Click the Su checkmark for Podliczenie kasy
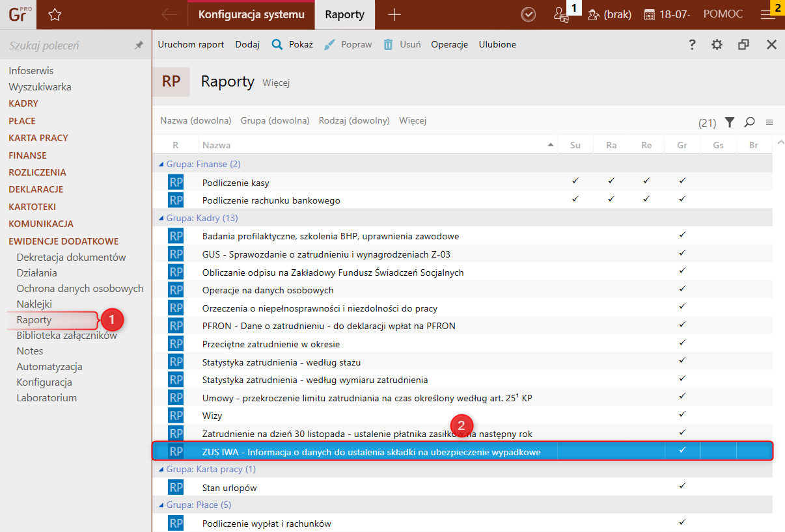The image size is (785, 532). coord(575,181)
